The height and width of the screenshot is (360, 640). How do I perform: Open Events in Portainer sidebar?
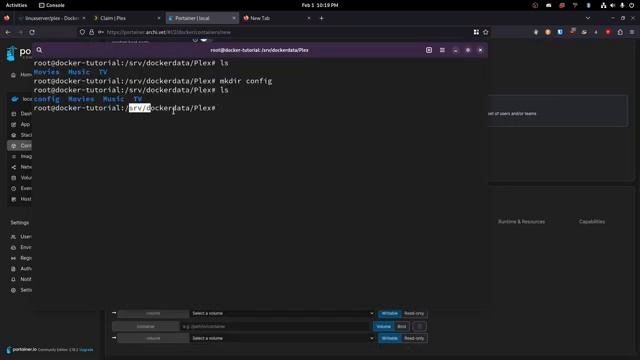pyautogui.click(x=20, y=188)
